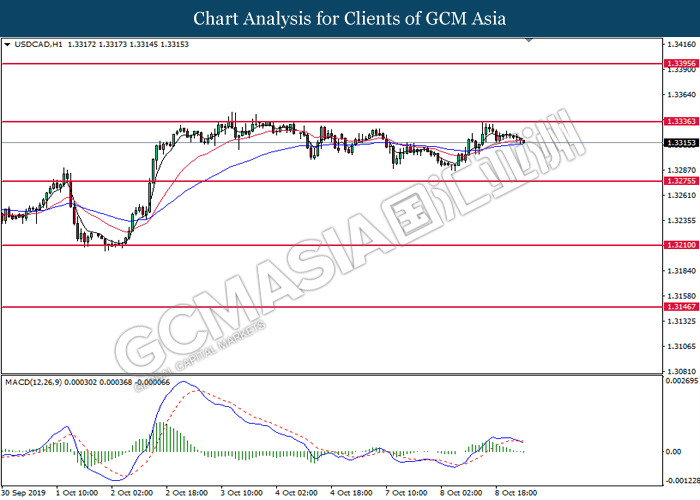Select the 1.32755 red price tag
The image size is (700, 500).
[680, 181]
